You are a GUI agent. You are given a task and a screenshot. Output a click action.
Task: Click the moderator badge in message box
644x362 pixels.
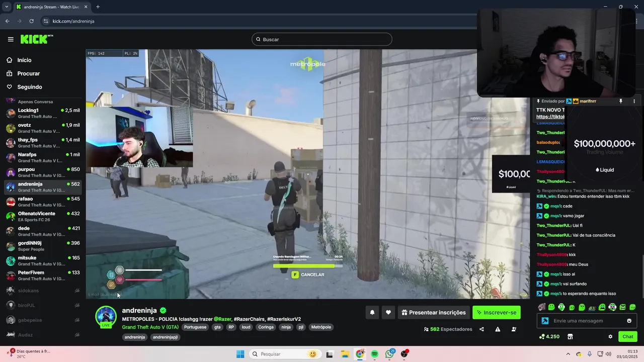point(545,321)
